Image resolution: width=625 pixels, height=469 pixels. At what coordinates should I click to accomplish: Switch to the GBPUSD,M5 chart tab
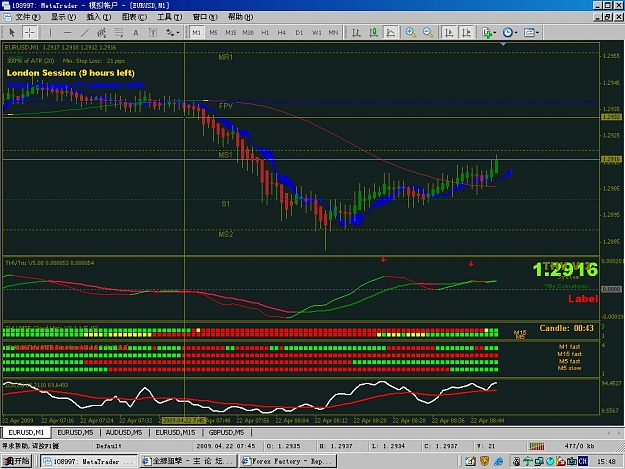[x=226, y=433]
